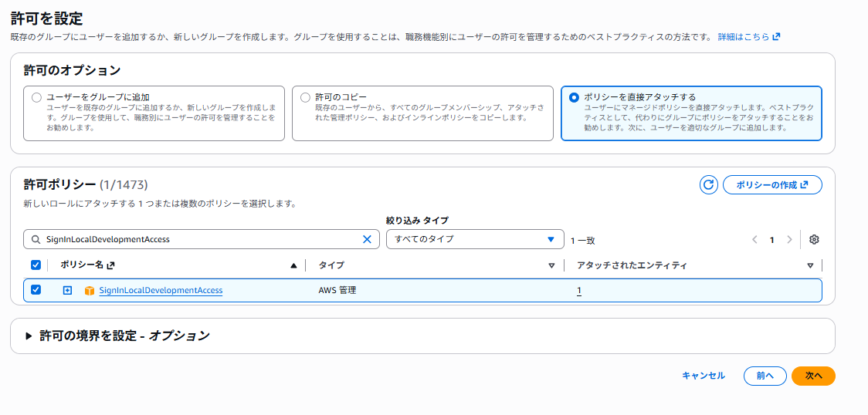This screenshot has width=868, height=415.
Task: Open the SignInLocalDevelopmentAccess policy link
Action: (x=161, y=291)
